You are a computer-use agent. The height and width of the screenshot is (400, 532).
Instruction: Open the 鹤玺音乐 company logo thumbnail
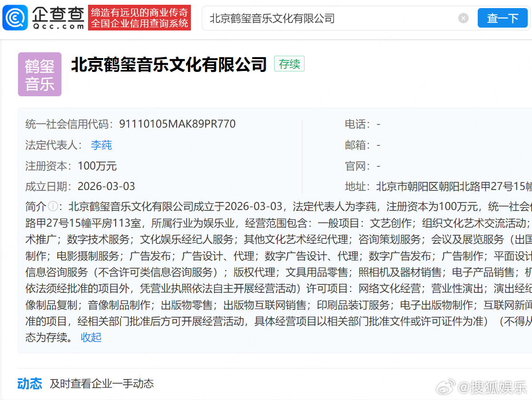point(39,74)
